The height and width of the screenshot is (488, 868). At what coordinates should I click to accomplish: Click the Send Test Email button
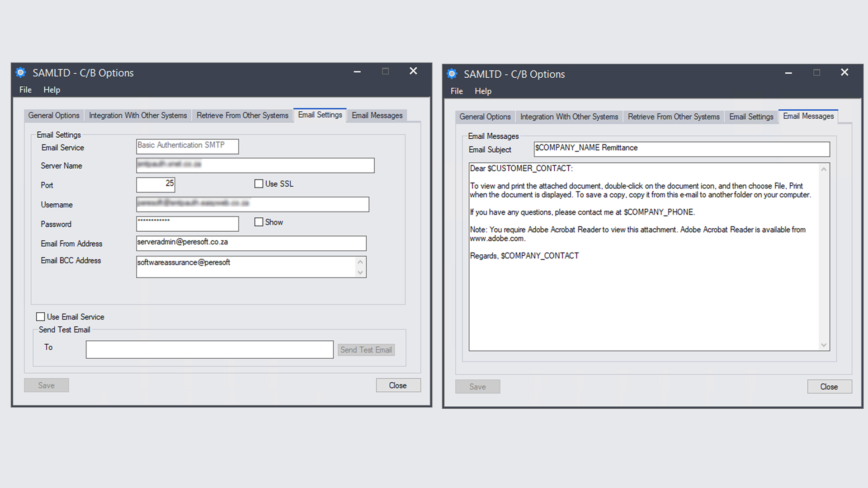[366, 349]
